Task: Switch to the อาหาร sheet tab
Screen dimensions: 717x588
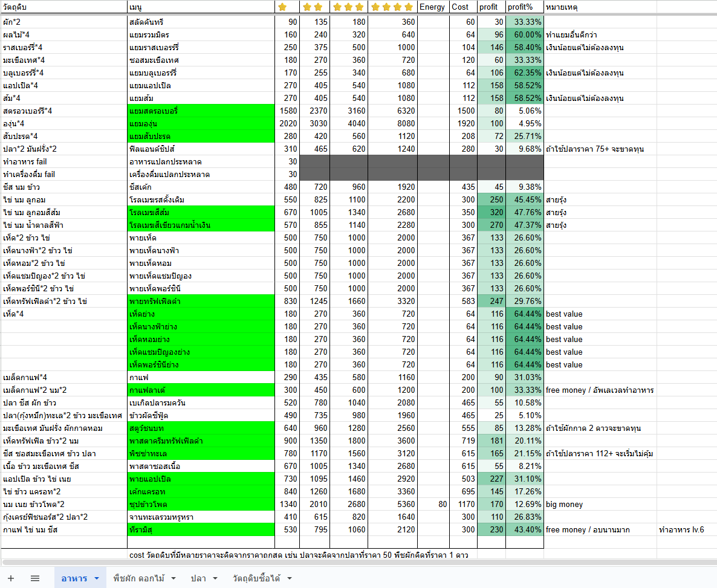Action: [74, 578]
